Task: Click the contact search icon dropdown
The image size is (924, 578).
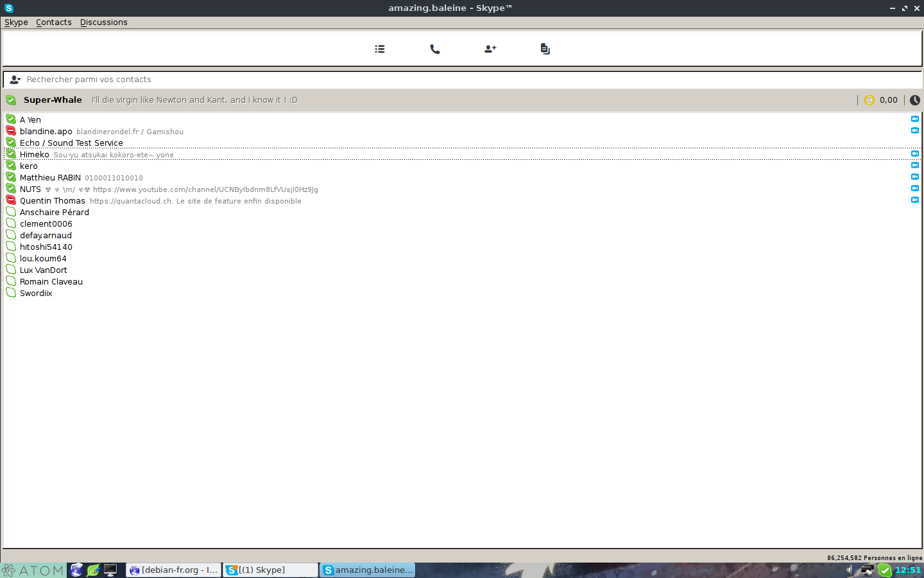Action: click(15, 80)
